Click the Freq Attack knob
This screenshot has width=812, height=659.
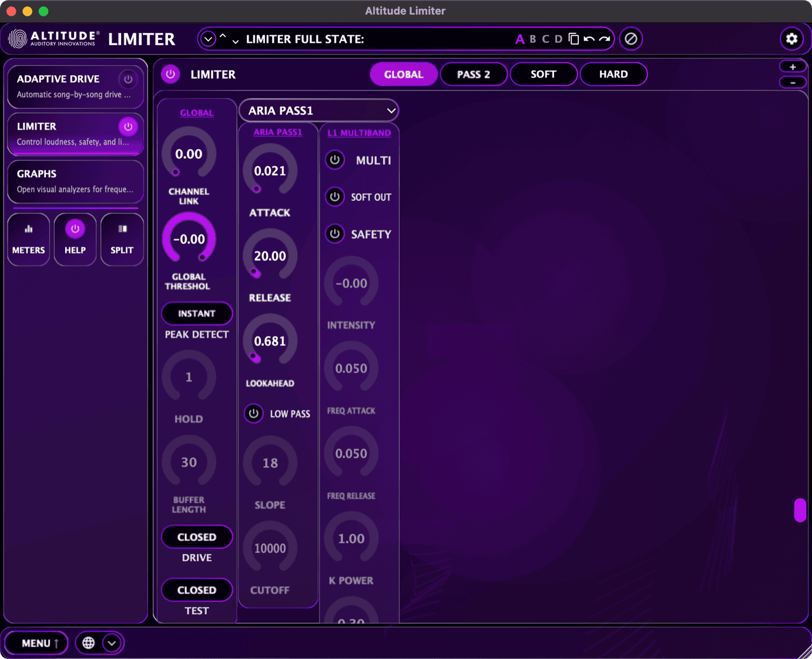351,368
